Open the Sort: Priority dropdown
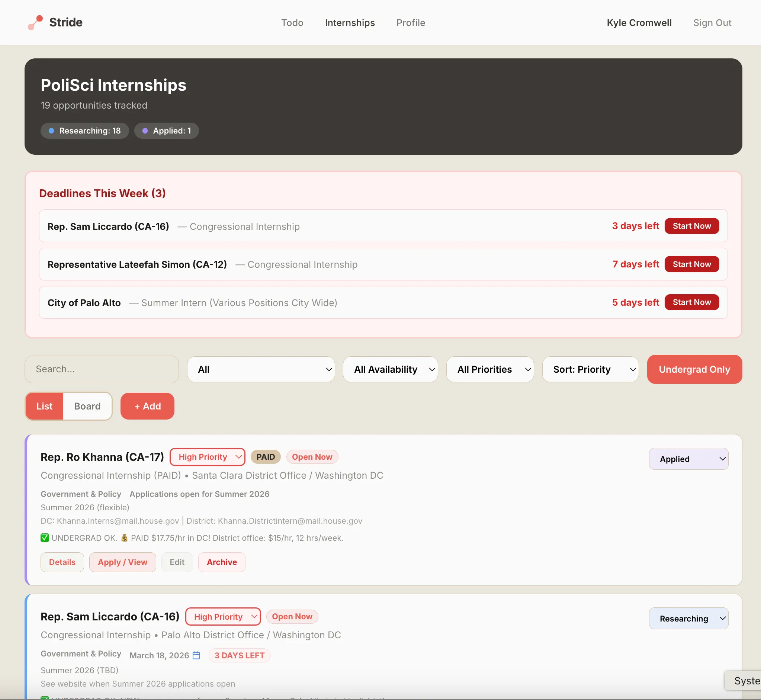This screenshot has height=700, width=761. coord(590,369)
